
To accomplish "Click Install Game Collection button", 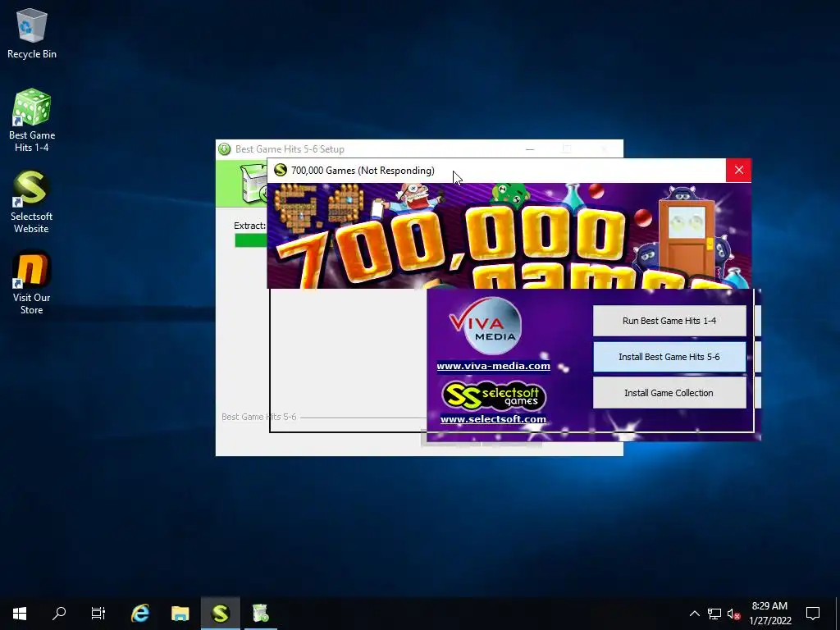I will pyautogui.click(x=669, y=393).
